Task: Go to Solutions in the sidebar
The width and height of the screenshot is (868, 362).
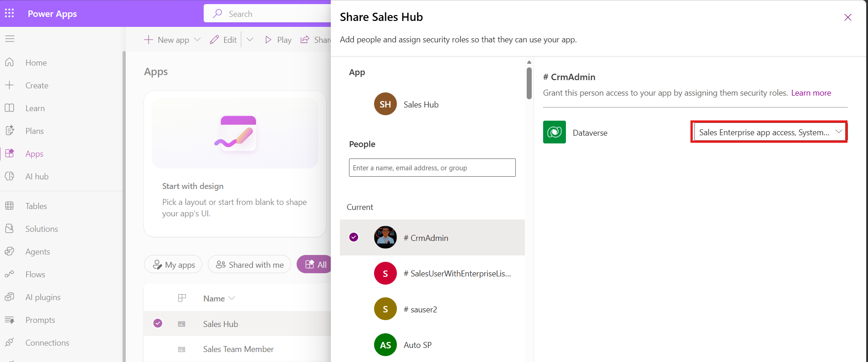Action: pyautogui.click(x=41, y=229)
